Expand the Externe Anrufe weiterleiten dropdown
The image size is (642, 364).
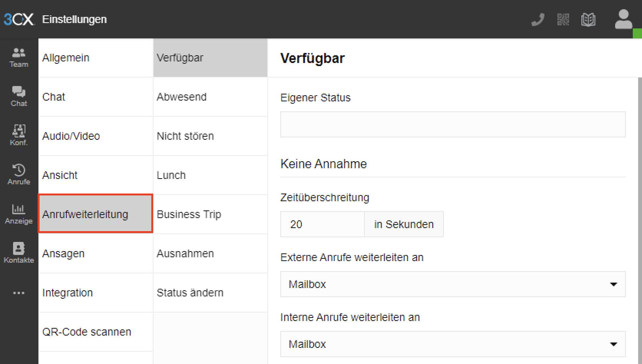pyautogui.click(x=453, y=284)
